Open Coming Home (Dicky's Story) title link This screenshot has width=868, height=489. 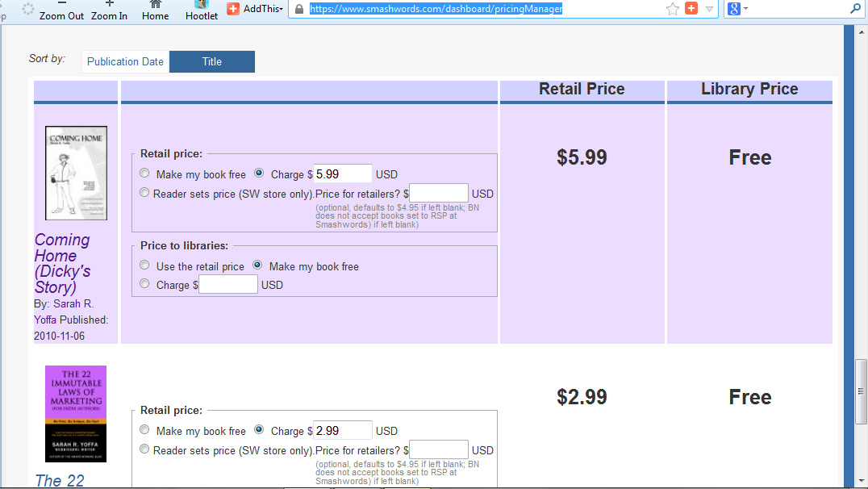62,264
